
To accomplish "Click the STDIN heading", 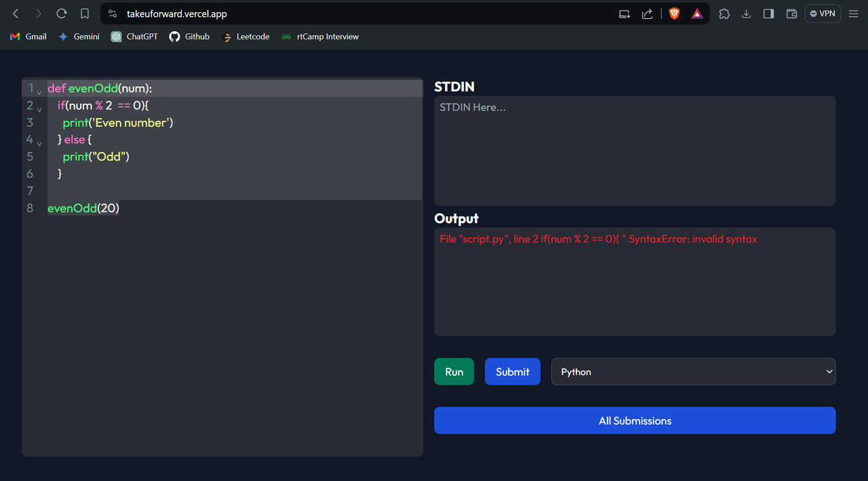I will (454, 87).
